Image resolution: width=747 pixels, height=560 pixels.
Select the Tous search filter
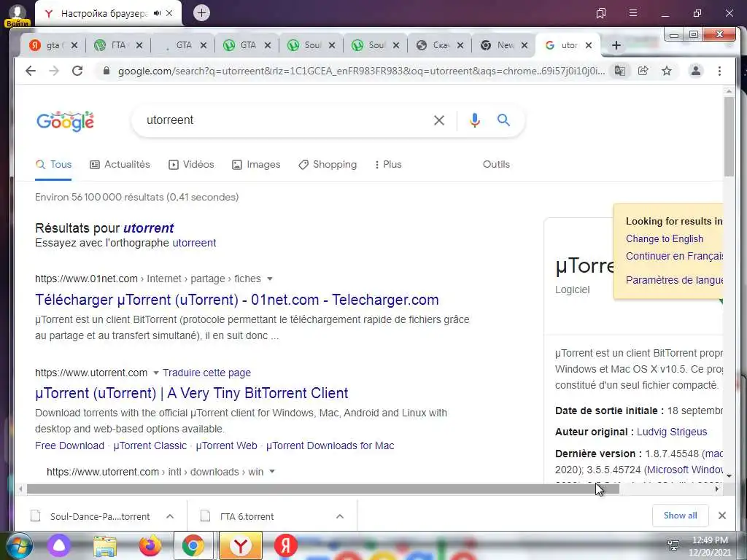point(53,165)
